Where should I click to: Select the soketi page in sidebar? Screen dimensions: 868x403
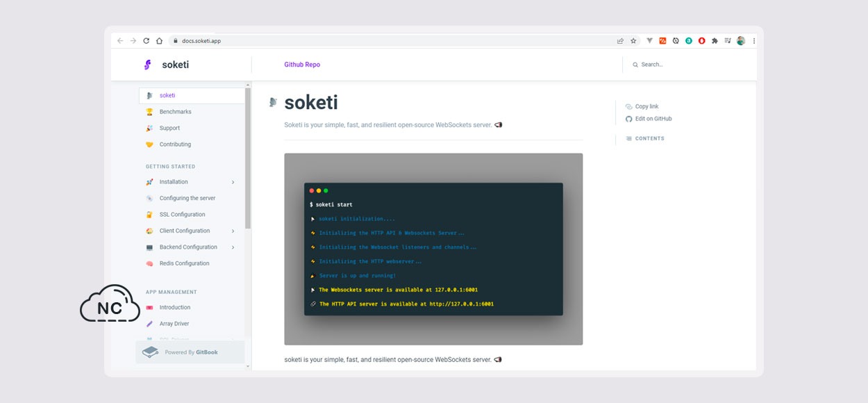[192, 95]
